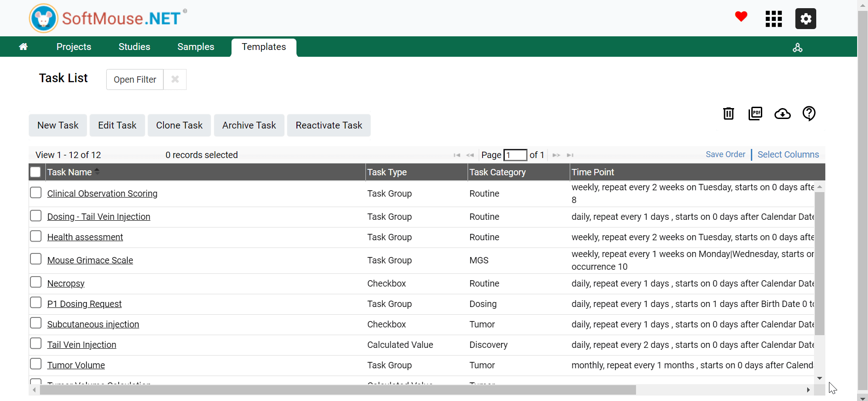Tick the Necropsy row checkbox

(x=35, y=282)
